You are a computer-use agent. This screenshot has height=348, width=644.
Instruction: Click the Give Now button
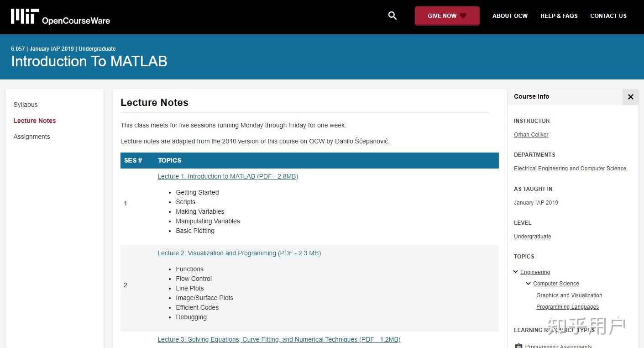coord(447,16)
